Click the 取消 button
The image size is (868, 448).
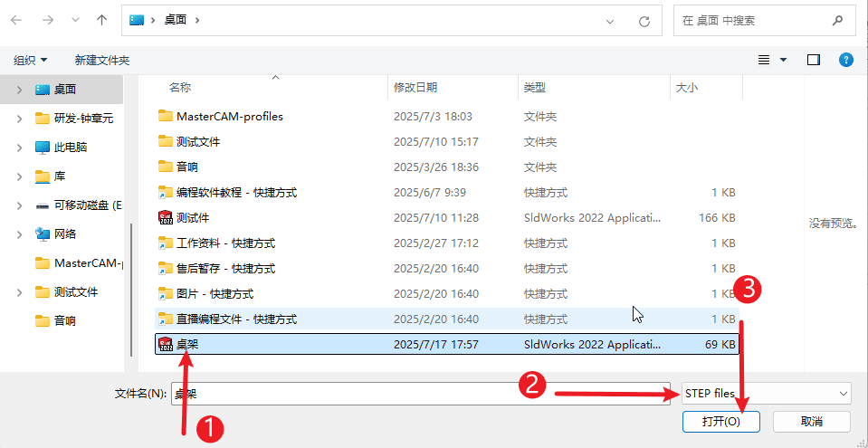(x=811, y=422)
